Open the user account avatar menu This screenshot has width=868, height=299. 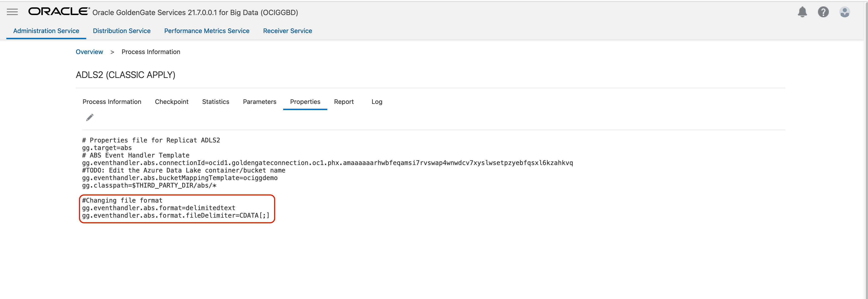click(x=844, y=12)
